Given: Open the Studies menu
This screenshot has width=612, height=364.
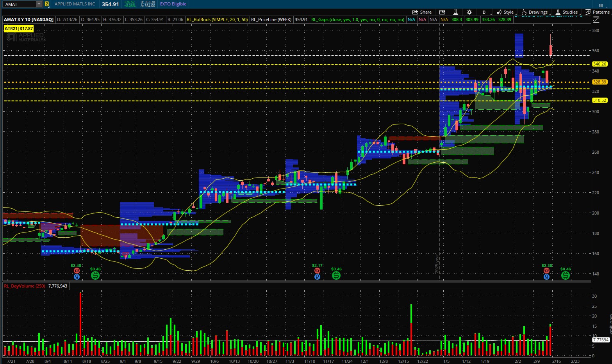Looking at the screenshot, I should pos(566,12).
